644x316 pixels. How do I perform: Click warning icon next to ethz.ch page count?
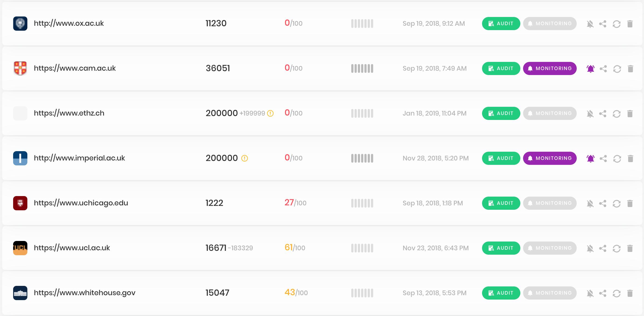(x=270, y=113)
